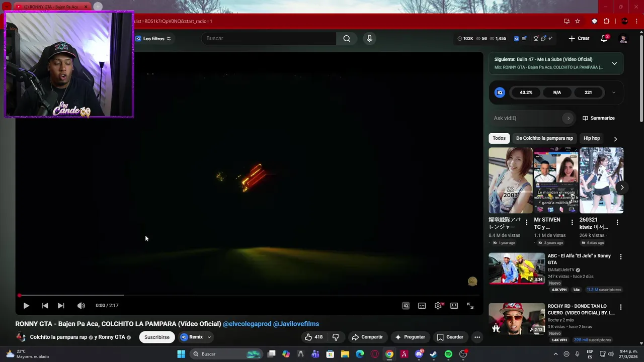Save the video with Guardar
This screenshot has width=644, height=362.
[450, 337]
